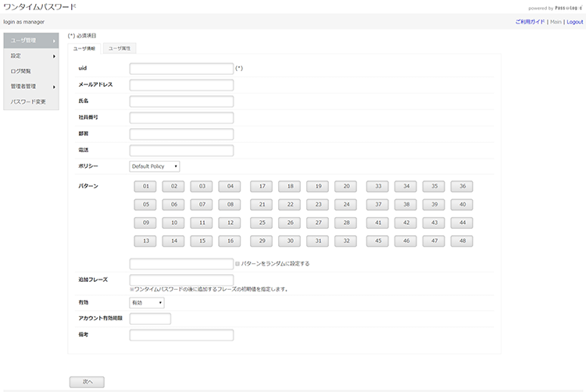Viewport: 586px width, 392px height.
Task: Click the アカウント有効期限 input field
Action: click(x=150, y=319)
